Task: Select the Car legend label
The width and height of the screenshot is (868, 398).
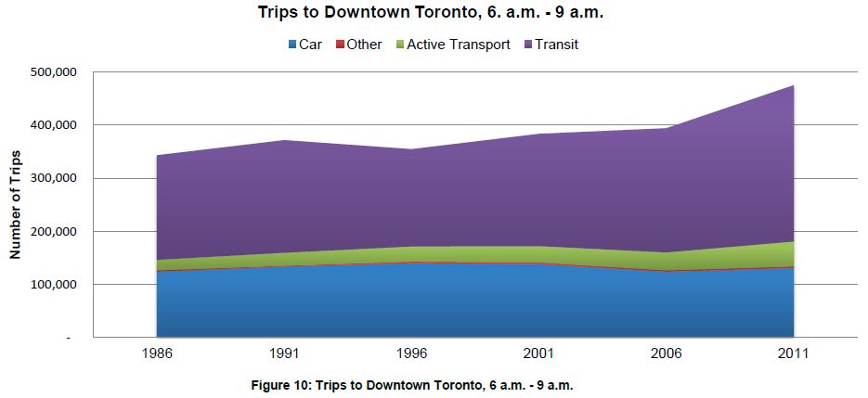Action: pyautogui.click(x=310, y=45)
